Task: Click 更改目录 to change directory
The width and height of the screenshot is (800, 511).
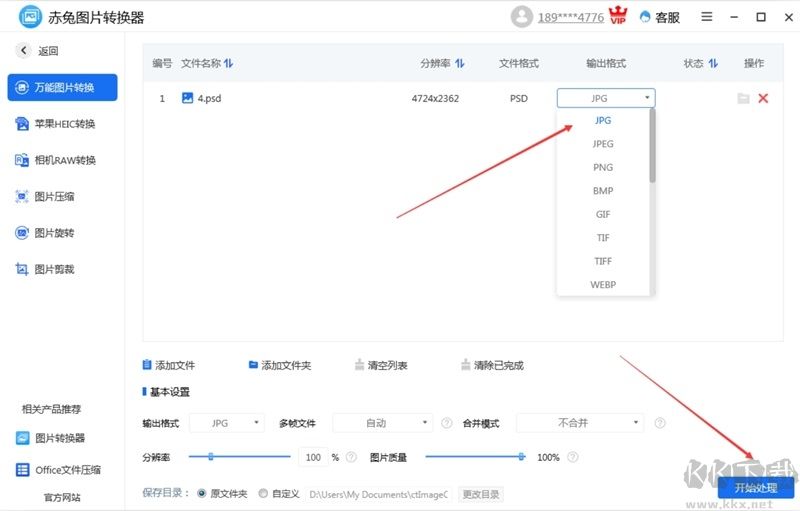Action: (481, 494)
